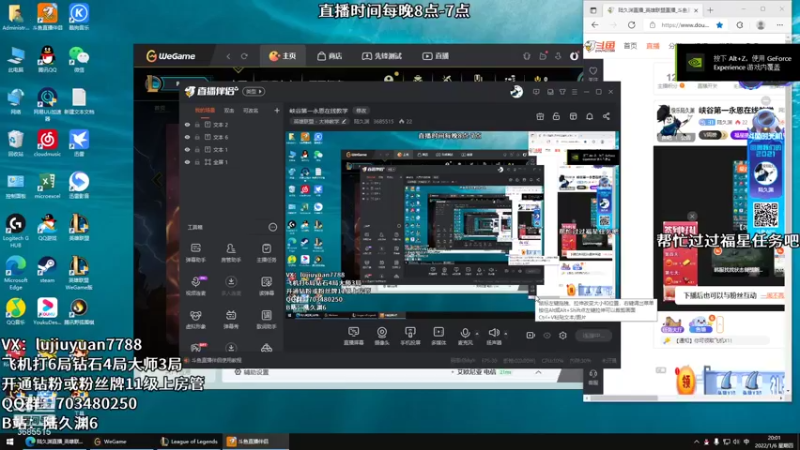Open the notification bell in stream header
Viewport: 800px width, 450px height.
(x=589, y=116)
